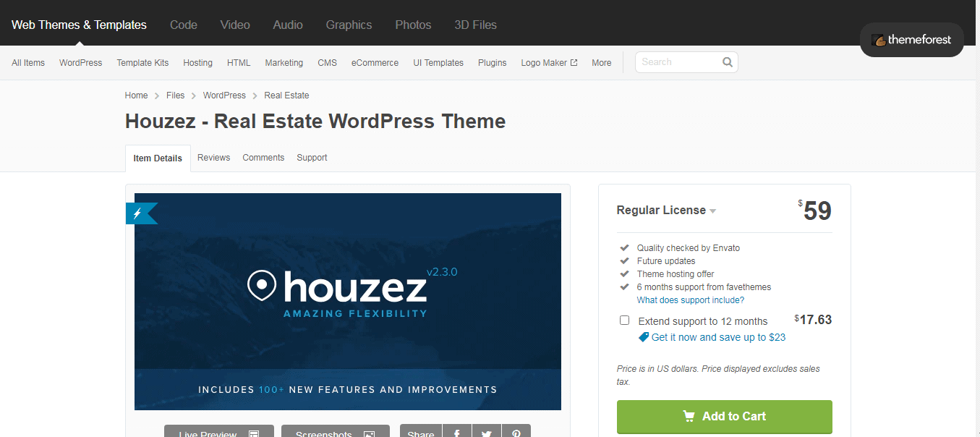The image size is (980, 437).
Task: Click the Houzez preview banner image
Action: point(347,302)
